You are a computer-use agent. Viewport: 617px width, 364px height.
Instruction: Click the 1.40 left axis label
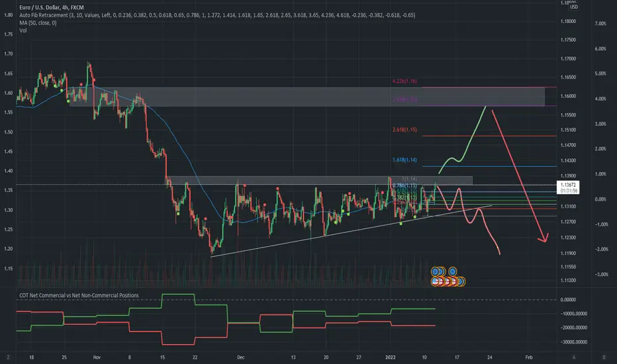point(8,171)
